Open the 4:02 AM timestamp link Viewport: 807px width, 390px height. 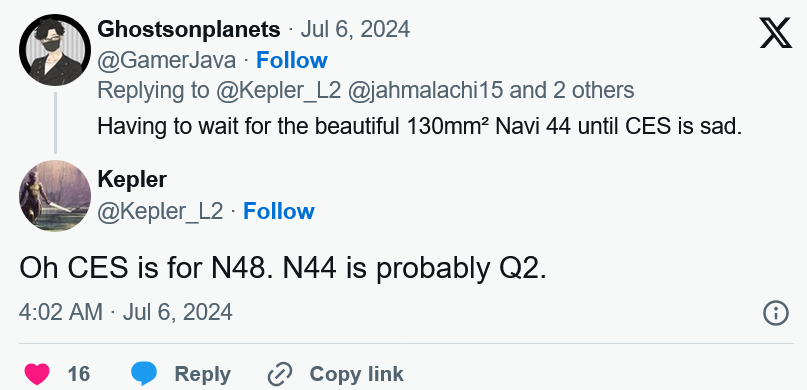coord(126,312)
